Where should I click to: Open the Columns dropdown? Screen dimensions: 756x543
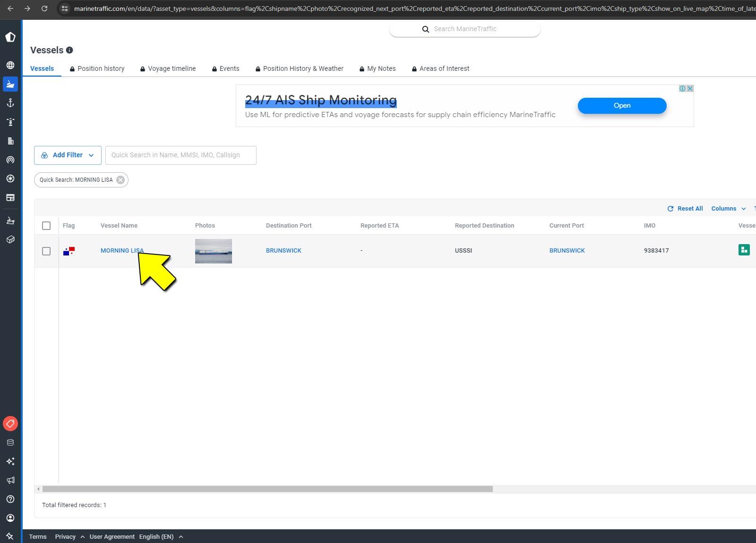pyautogui.click(x=729, y=209)
